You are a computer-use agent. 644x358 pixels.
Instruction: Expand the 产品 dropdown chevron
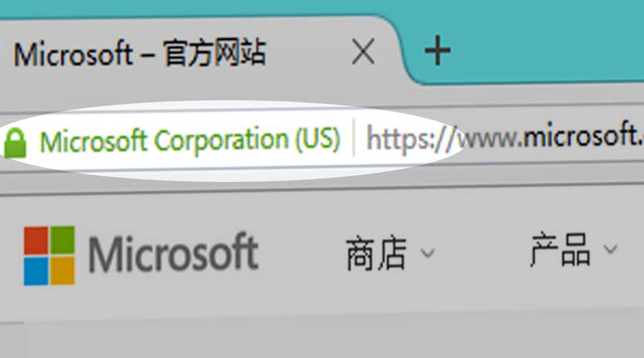coord(610,249)
